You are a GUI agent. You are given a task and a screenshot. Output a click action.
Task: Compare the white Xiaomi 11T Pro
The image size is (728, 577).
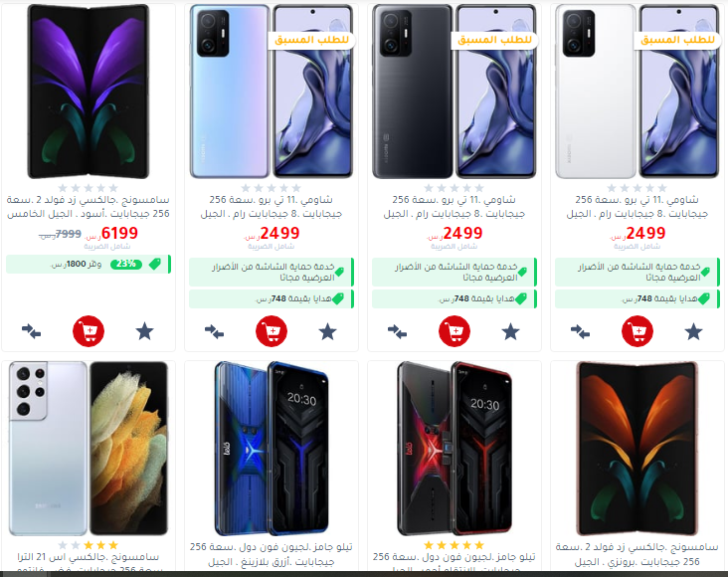(581, 331)
